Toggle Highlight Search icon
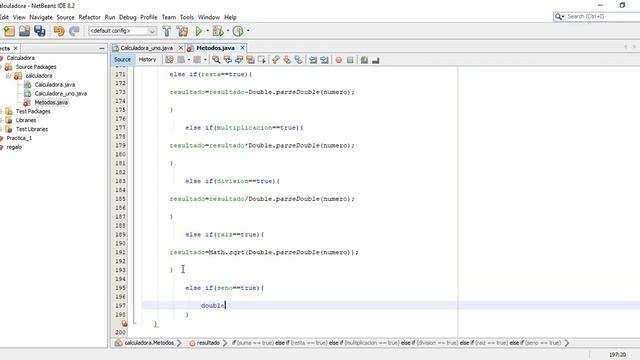Viewport: 640px width, 360px height. tap(250, 60)
